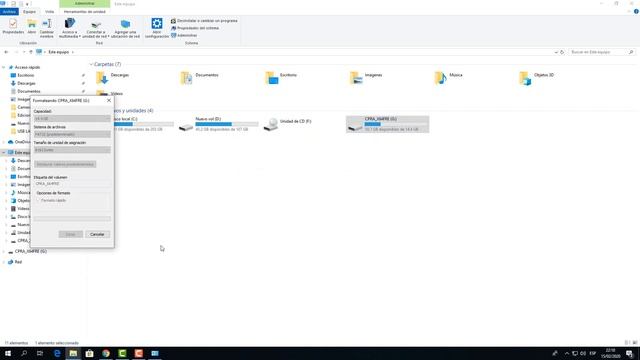Open Tamaño de unidad de asignación dropdown
Viewport: 640px width, 360px height.
click(x=72, y=150)
